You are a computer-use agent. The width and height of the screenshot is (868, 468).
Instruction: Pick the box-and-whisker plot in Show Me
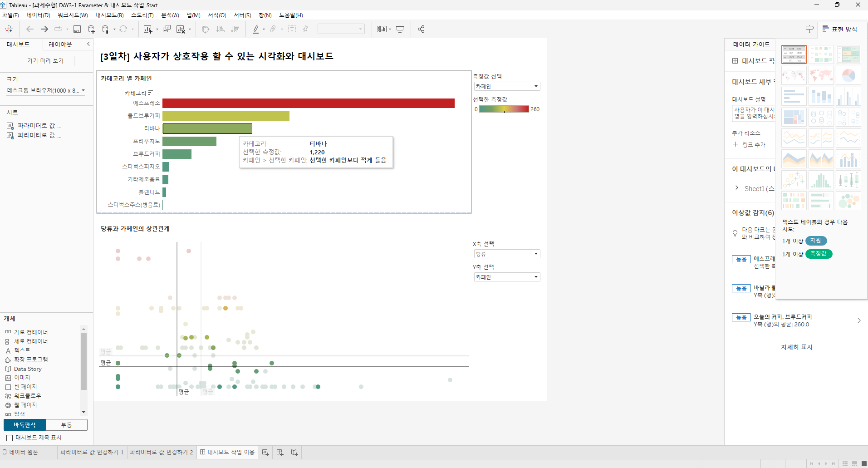point(848,180)
